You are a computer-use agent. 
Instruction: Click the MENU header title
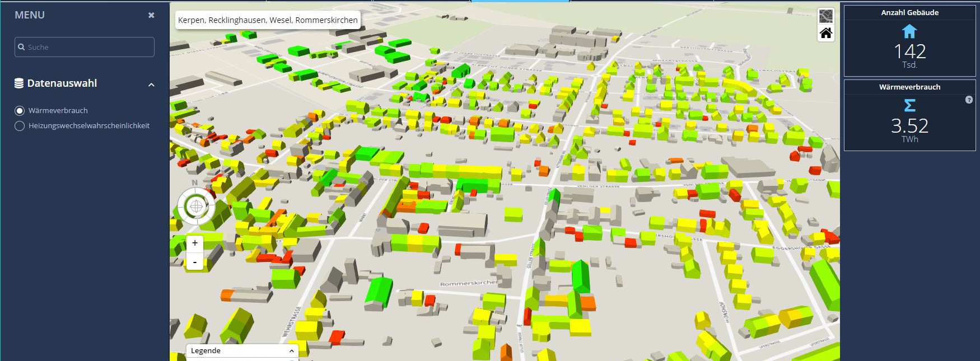coord(30,15)
